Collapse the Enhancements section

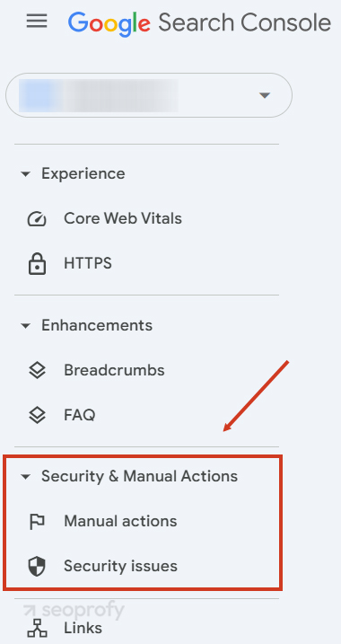(x=25, y=326)
